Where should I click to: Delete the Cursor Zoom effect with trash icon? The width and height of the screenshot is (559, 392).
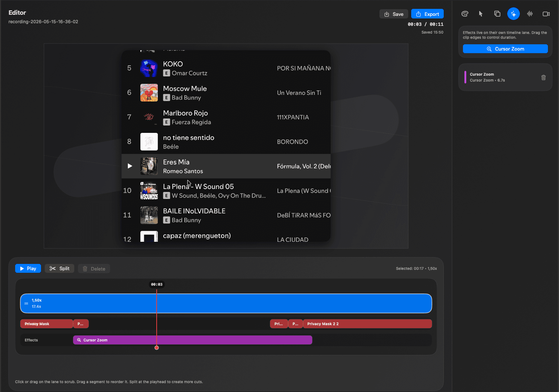coord(543,78)
